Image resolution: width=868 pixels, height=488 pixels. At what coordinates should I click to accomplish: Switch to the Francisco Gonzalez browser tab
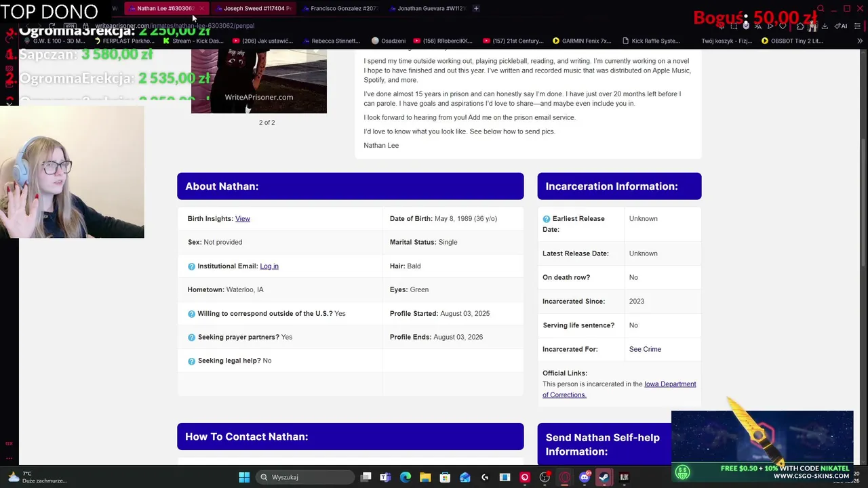339,8
